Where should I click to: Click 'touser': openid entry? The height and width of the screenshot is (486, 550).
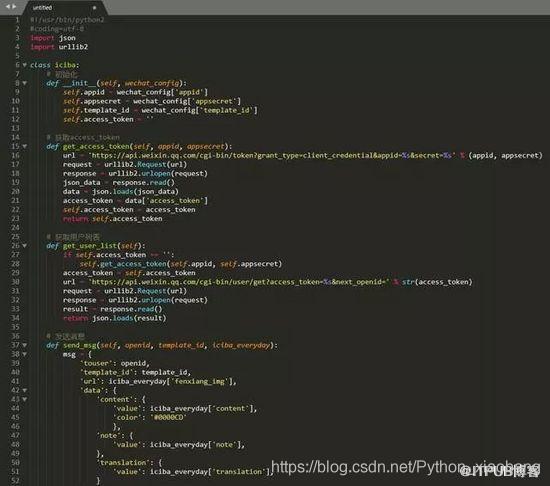point(115,363)
